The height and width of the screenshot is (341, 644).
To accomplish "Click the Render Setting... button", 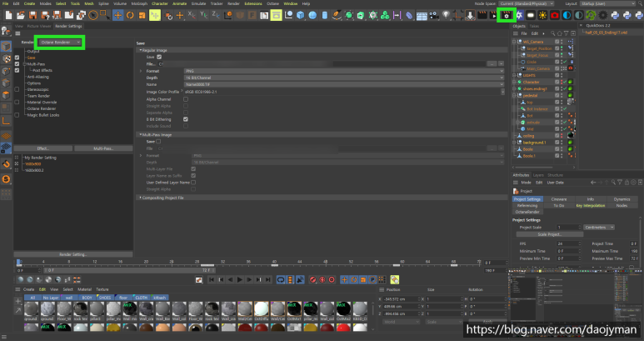I will coord(73,254).
